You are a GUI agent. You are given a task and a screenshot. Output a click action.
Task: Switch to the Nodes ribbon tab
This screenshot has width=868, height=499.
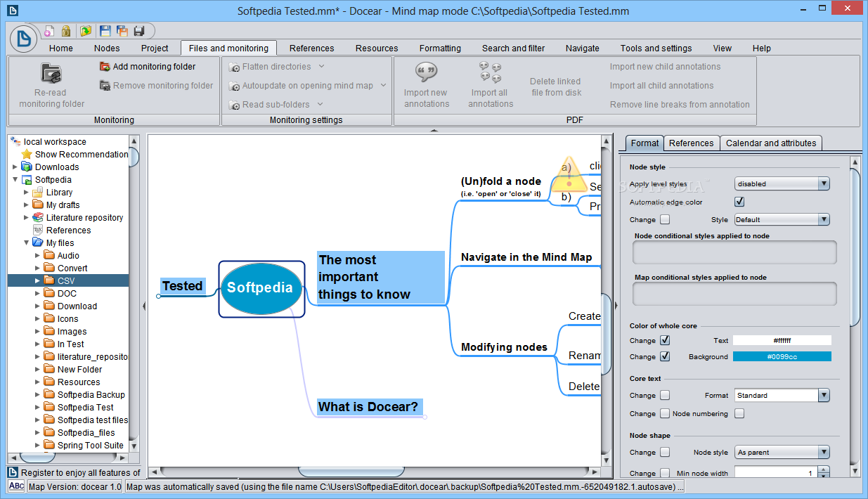coord(107,48)
